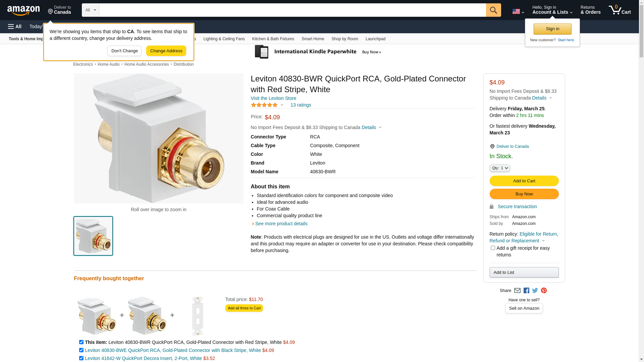Open the Qty quantity dropdown
The width and height of the screenshot is (644, 362).
coord(500,168)
